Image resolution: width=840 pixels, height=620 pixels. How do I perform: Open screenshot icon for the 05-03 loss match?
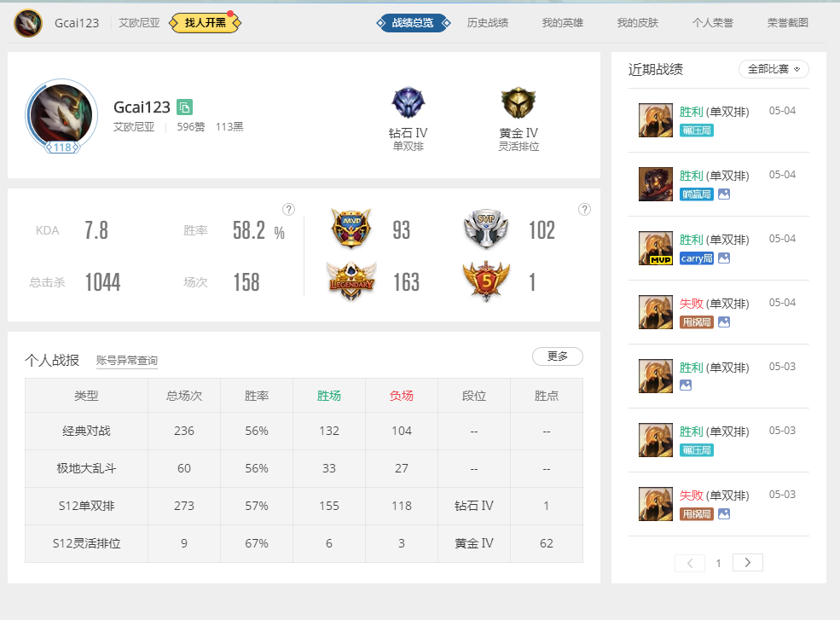pyautogui.click(x=724, y=513)
